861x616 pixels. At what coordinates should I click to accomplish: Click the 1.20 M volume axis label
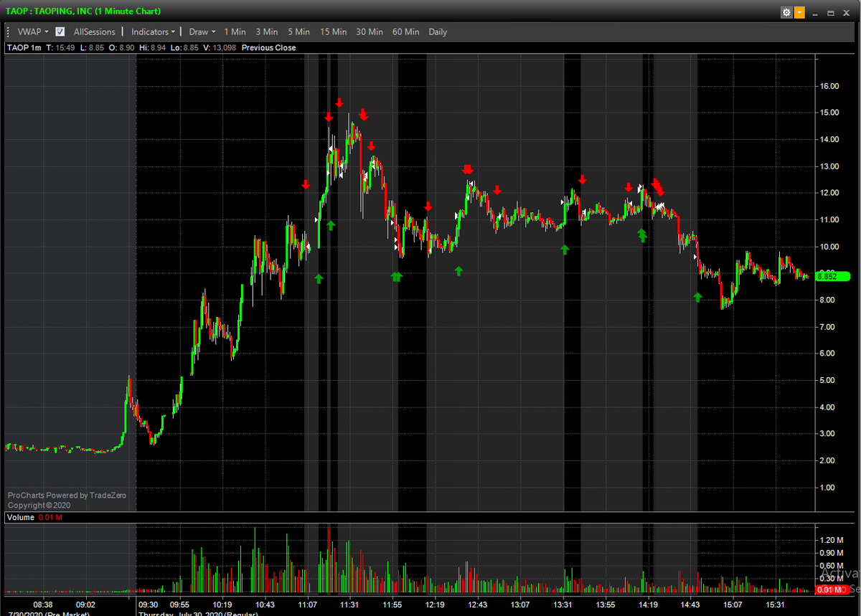832,539
